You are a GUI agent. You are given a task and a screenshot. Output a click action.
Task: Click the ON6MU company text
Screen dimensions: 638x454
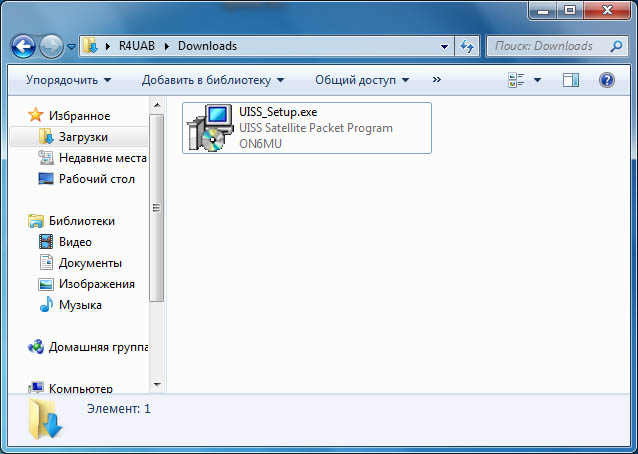pyautogui.click(x=260, y=144)
